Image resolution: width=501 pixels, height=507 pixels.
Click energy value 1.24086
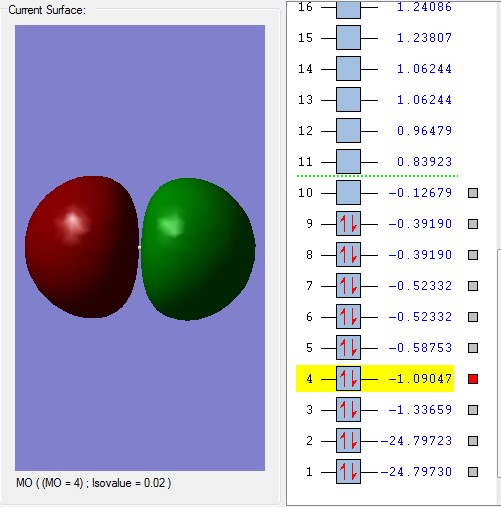point(424,7)
